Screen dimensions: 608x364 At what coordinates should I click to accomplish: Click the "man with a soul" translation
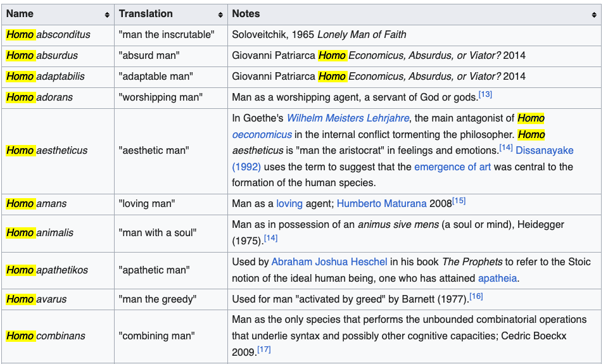[158, 233]
